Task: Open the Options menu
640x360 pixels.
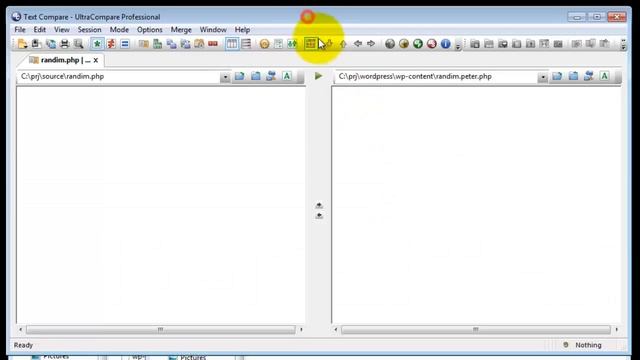Action: 149,30
